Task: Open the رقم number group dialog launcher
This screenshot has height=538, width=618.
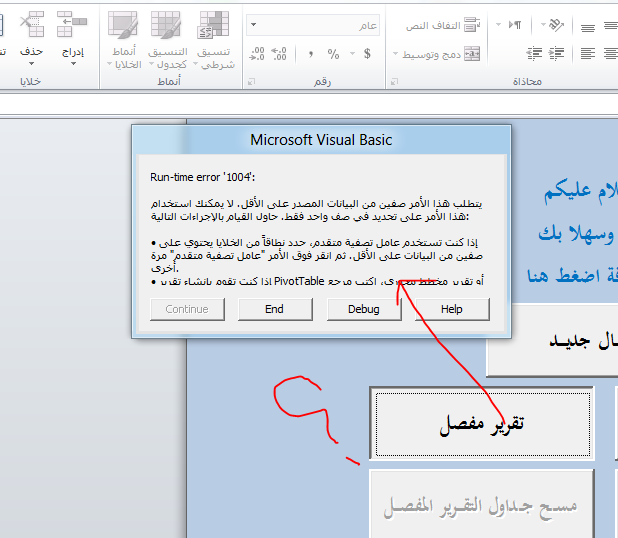Action: coord(251,82)
